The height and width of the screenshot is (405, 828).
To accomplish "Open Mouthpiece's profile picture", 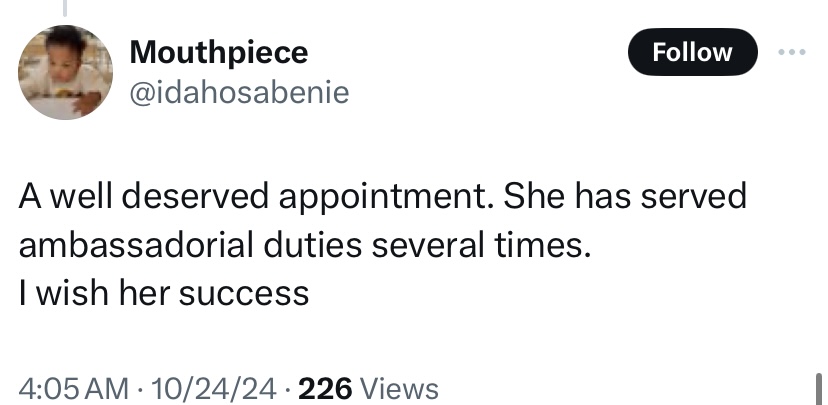I will coord(65,72).
